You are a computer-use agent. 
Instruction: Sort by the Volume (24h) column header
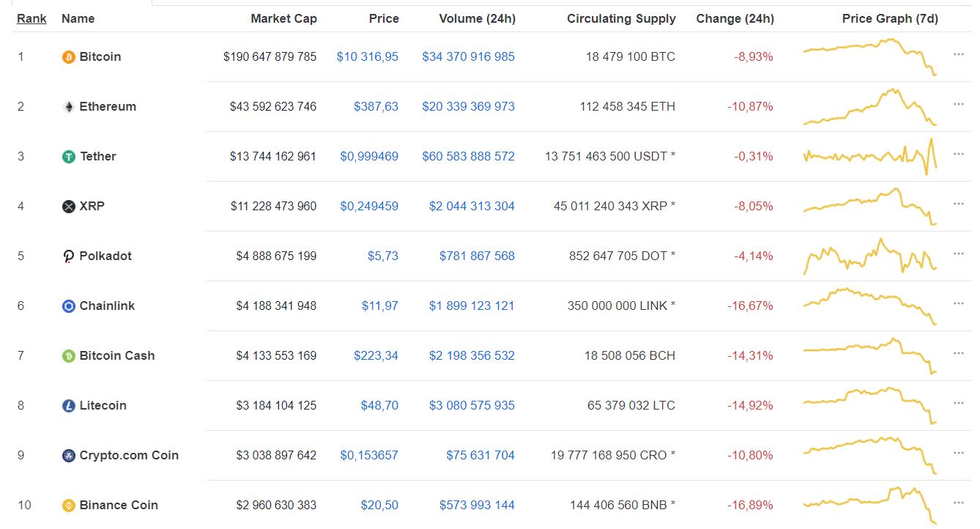[x=477, y=18]
